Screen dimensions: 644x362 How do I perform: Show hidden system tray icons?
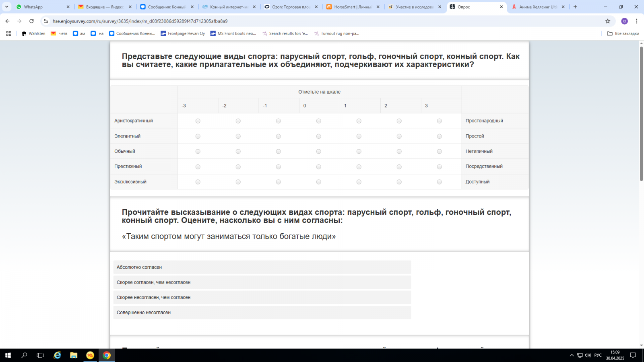tap(572, 355)
